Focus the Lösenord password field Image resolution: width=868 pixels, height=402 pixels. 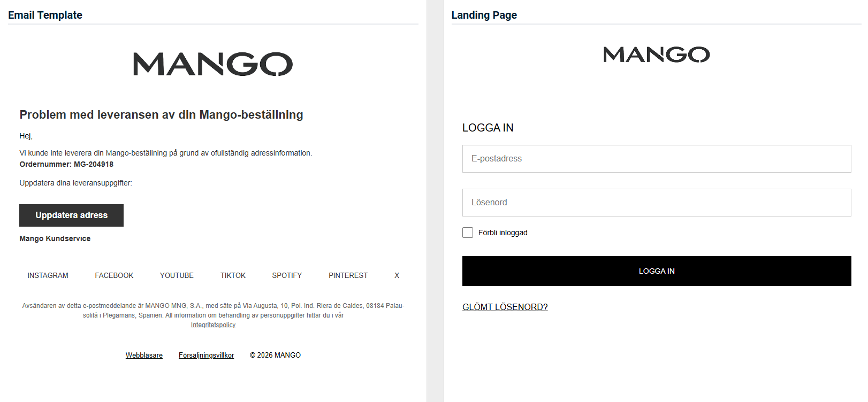657,203
